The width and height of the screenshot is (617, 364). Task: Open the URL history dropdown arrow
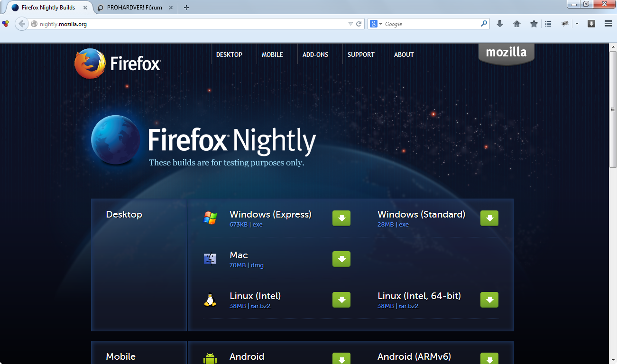[x=350, y=24]
